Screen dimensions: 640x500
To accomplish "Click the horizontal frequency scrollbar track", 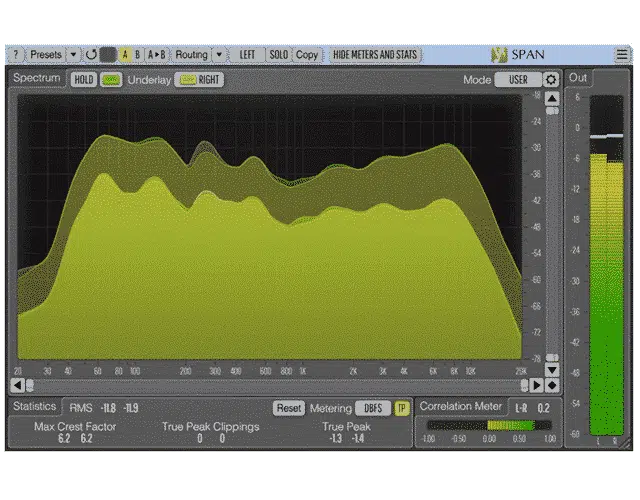I will 277,385.
